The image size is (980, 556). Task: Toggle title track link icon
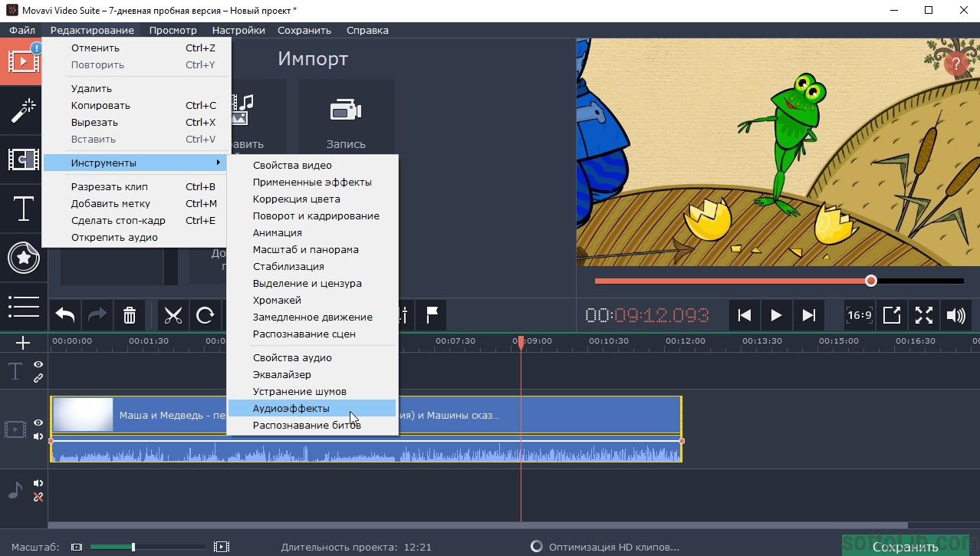38,378
